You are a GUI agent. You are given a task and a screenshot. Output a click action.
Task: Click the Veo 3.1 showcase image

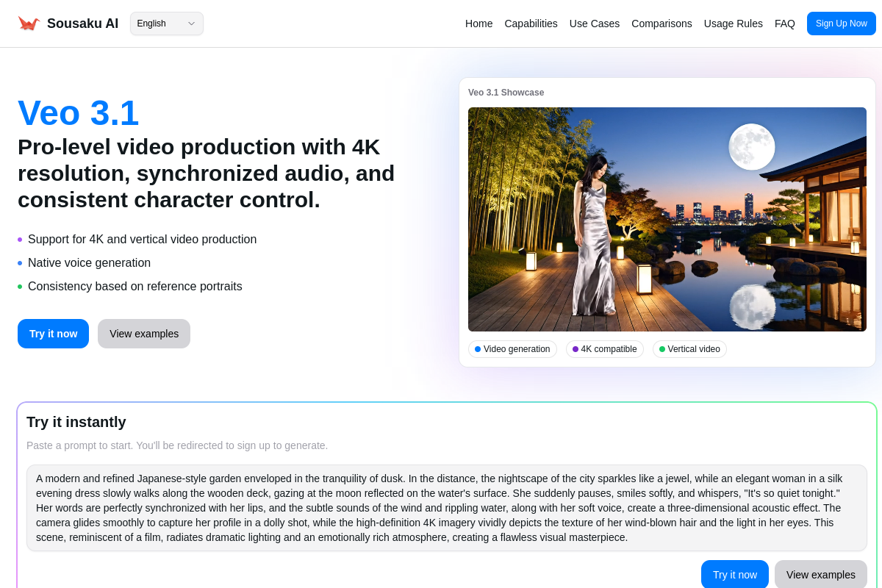point(667,219)
